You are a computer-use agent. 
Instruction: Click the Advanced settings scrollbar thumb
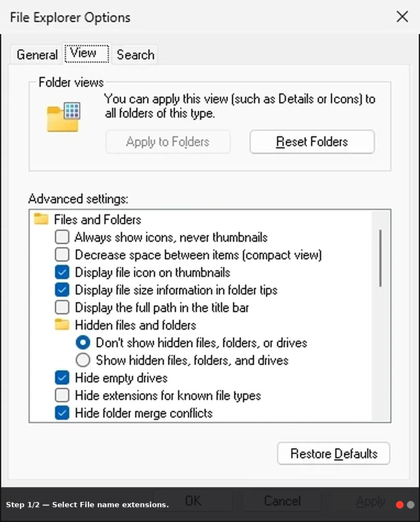[380, 258]
